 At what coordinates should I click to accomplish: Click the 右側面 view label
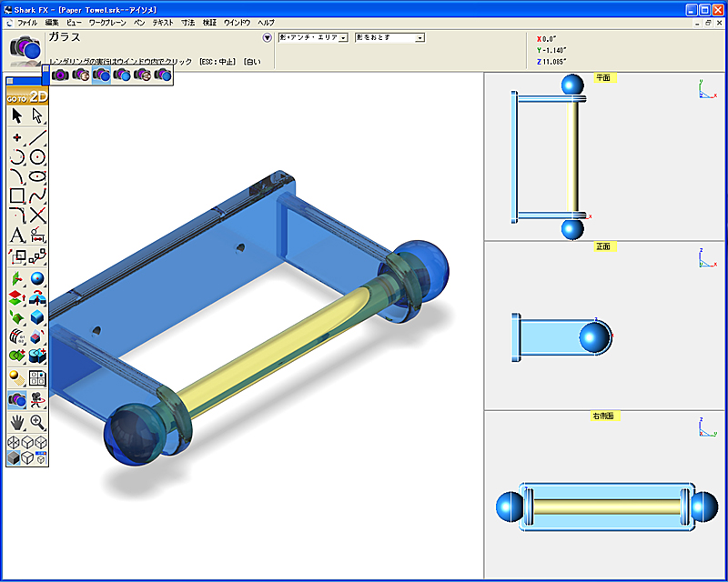click(605, 416)
